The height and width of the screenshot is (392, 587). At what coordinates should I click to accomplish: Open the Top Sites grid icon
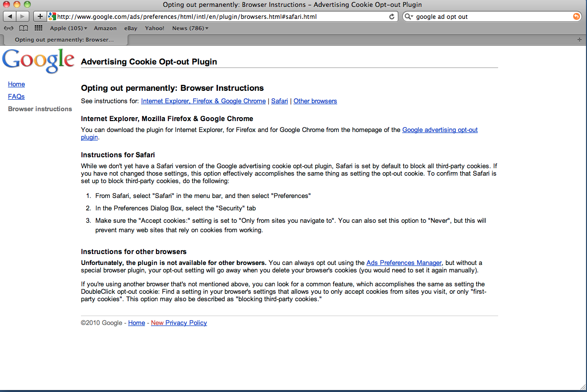(x=38, y=28)
